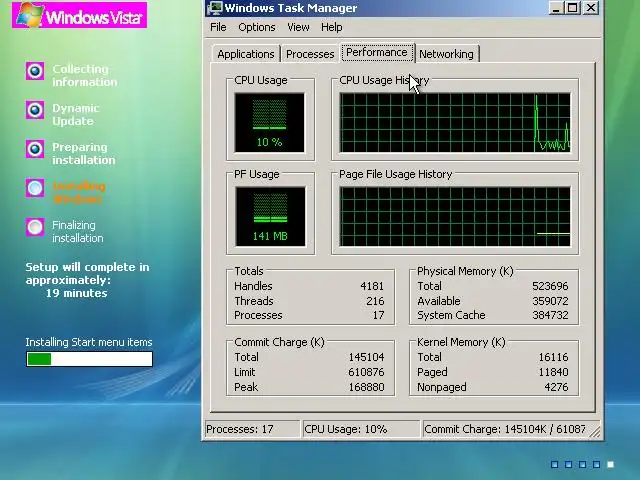Click the resize grip in Task Manager corner

click(x=596, y=432)
